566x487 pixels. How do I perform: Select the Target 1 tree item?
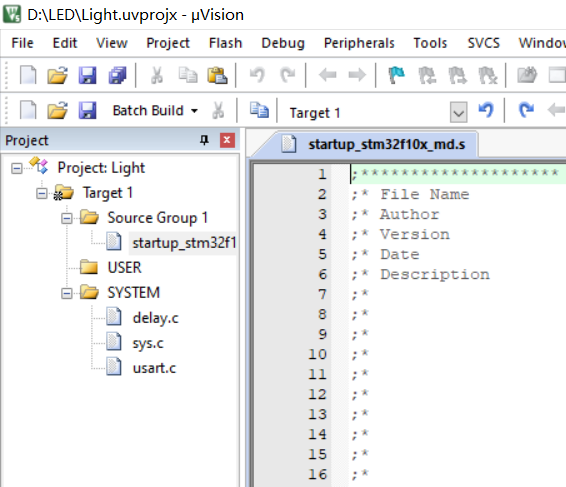click(108, 193)
